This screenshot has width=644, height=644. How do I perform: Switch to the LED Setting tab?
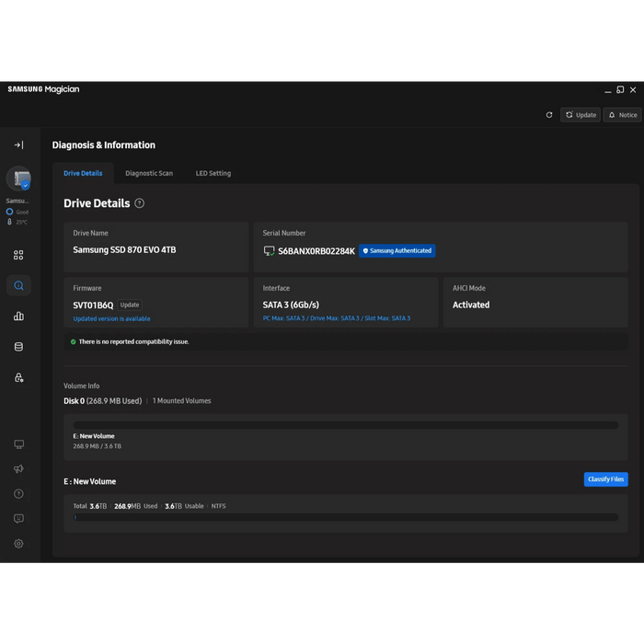213,173
